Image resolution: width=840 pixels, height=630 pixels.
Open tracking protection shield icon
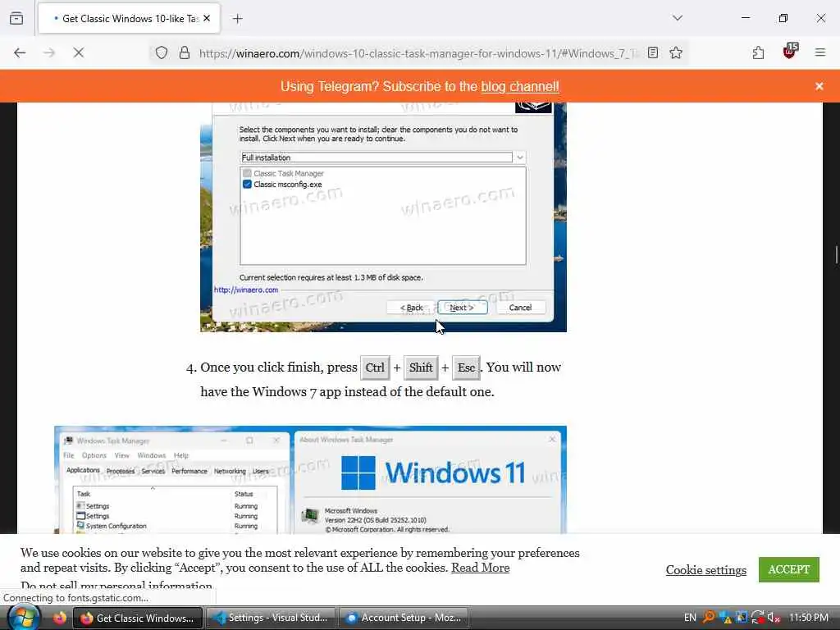(162, 52)
